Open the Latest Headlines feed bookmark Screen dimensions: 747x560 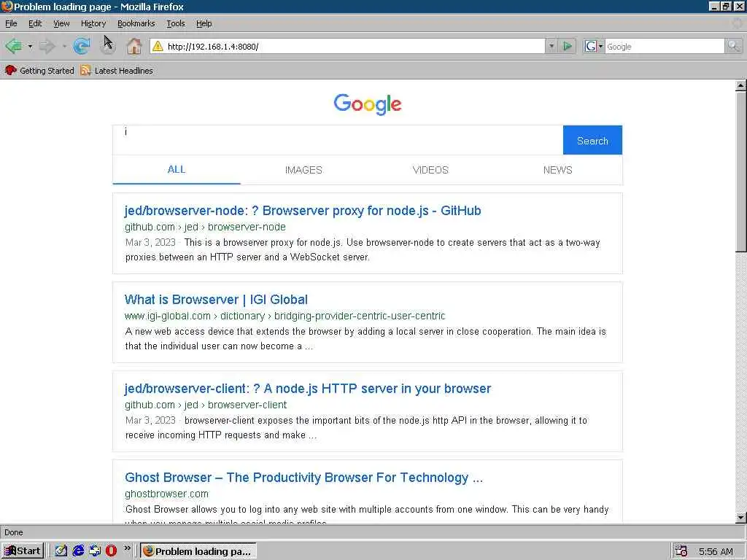(117, 71)
